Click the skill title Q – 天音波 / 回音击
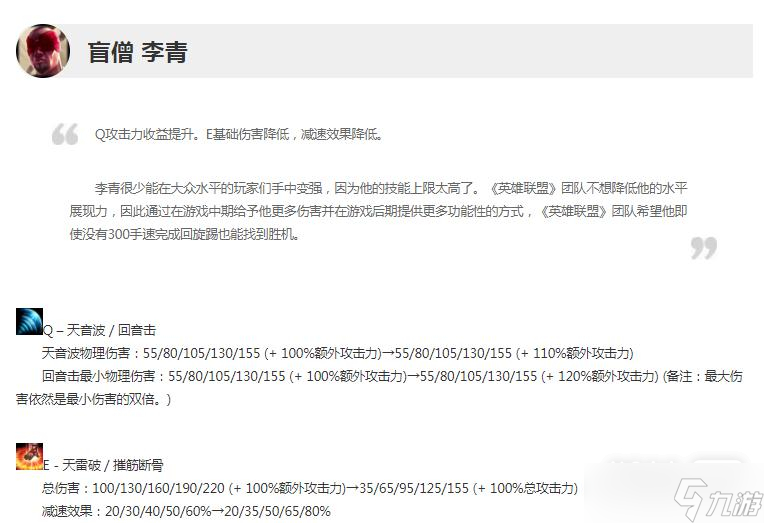Viewport: 764px width, 523px height. pos(99,330)
